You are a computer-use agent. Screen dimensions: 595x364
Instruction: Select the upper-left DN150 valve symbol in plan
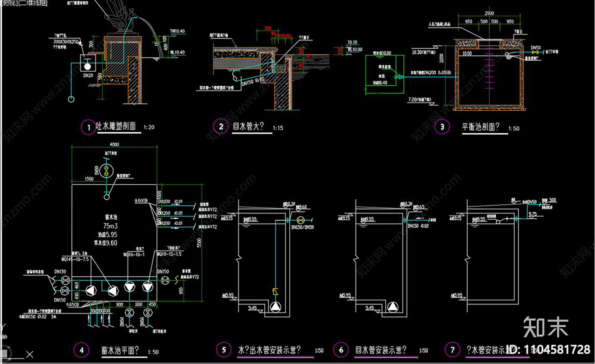65,280
